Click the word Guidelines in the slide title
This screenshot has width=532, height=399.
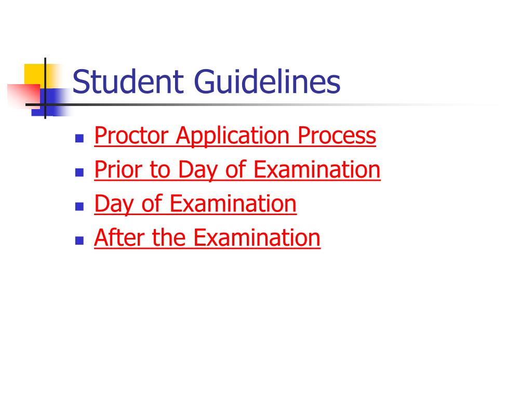pos(267,82)
